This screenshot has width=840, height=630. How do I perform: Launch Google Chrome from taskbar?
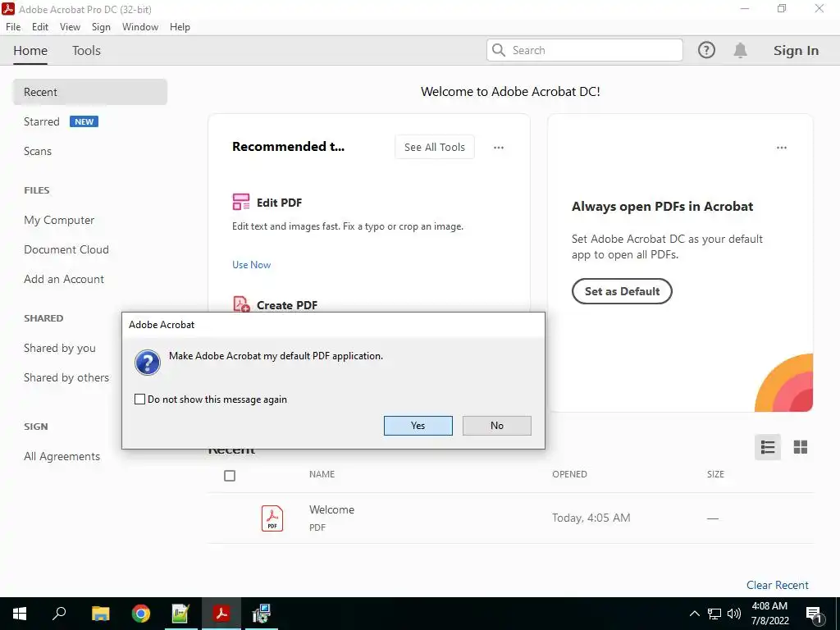pos(141,614)
